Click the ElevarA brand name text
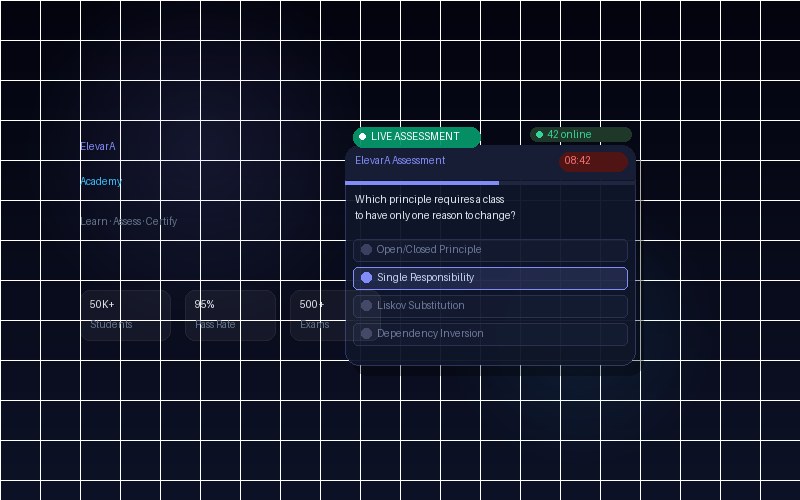 point(98,146)
